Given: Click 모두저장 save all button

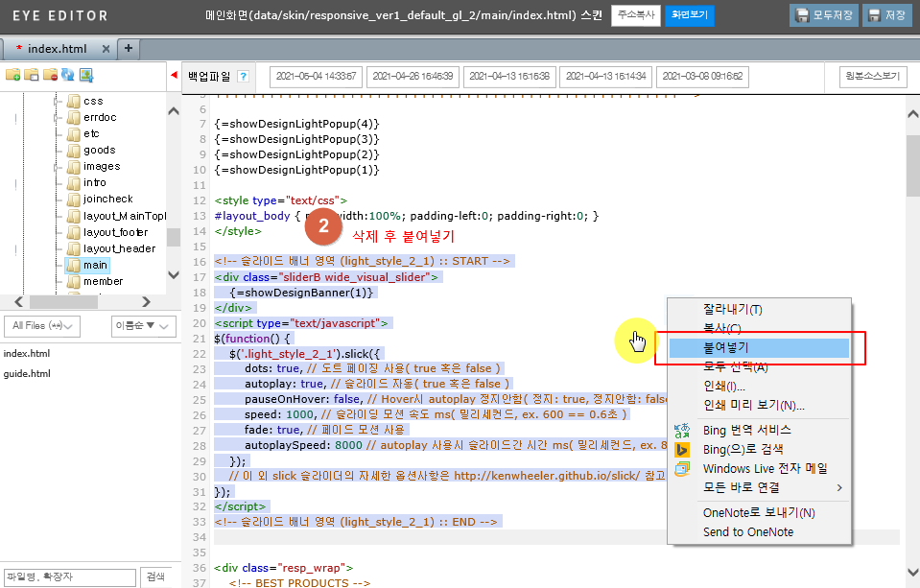Looking at the screenshot, I should click(824, 15).
